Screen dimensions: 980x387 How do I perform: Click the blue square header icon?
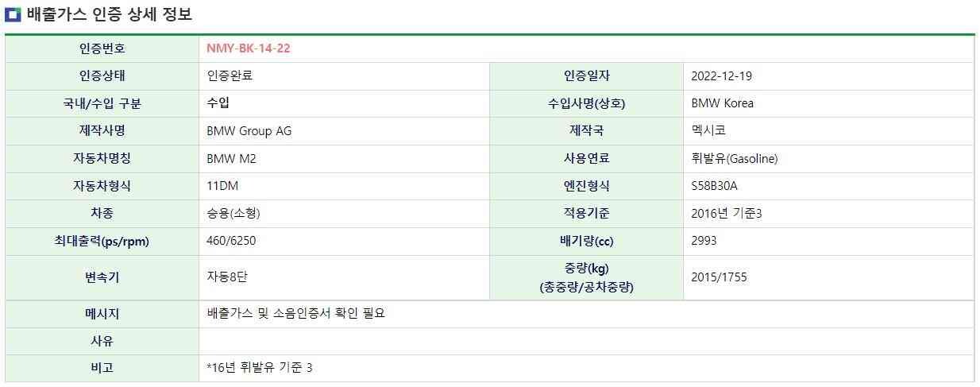12,14
